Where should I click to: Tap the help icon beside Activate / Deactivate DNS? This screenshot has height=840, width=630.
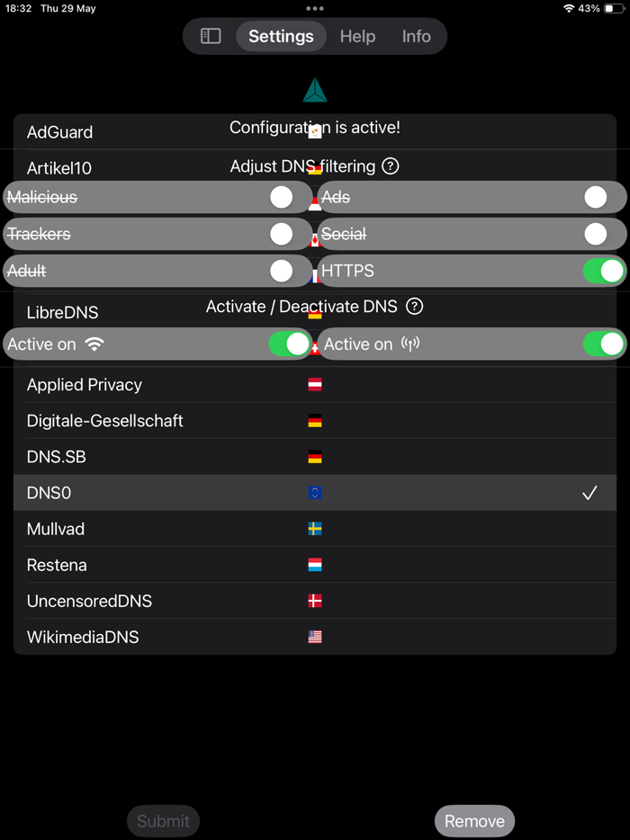click(414, 306)
